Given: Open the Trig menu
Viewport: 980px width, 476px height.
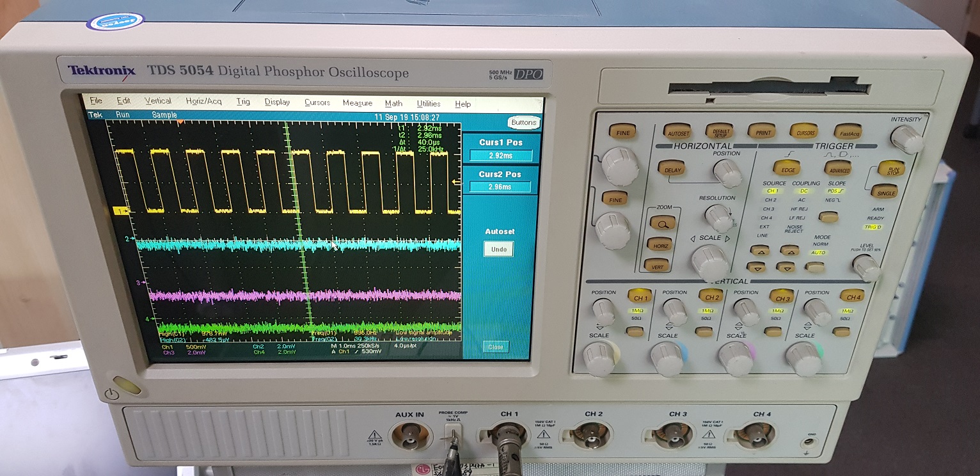Looking at the screenshot, I should tap(243, 102).
